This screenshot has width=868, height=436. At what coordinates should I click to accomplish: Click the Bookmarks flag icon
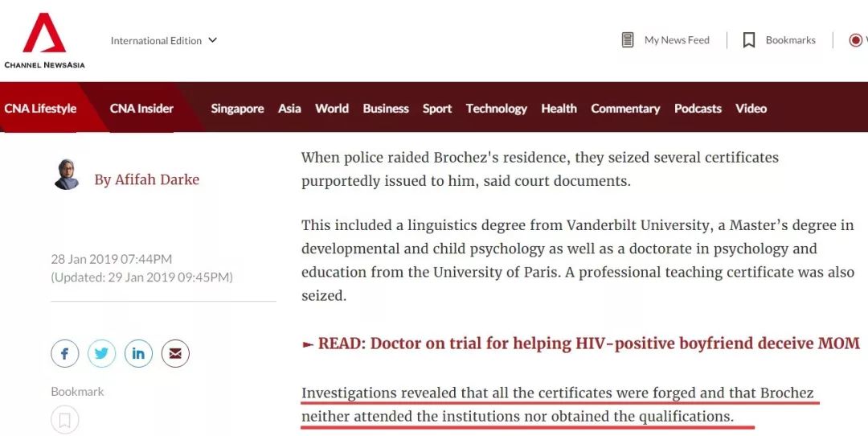(x=749, y=40)
